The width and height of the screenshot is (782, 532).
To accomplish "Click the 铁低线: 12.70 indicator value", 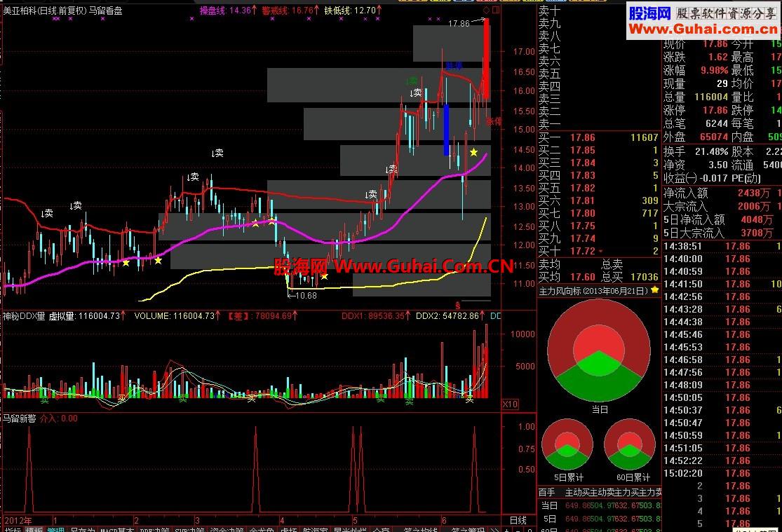I will tap(353, 11).
